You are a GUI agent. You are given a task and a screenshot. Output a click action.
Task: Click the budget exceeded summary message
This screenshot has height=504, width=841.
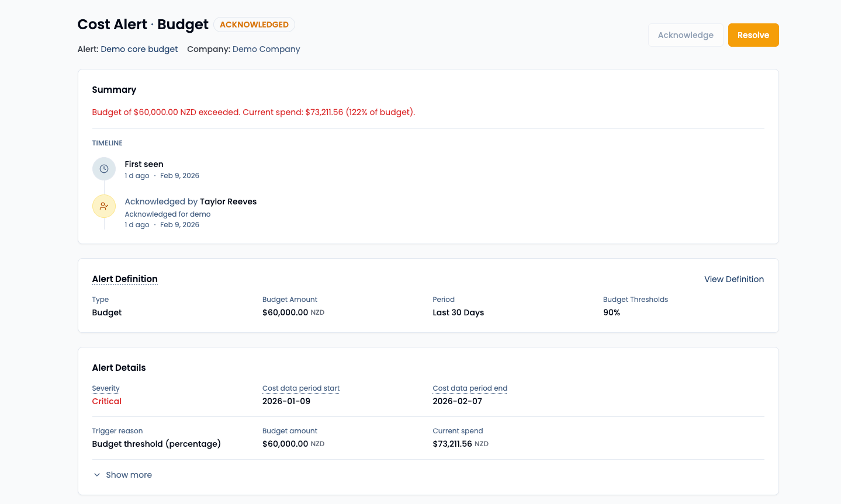point(253,112)
